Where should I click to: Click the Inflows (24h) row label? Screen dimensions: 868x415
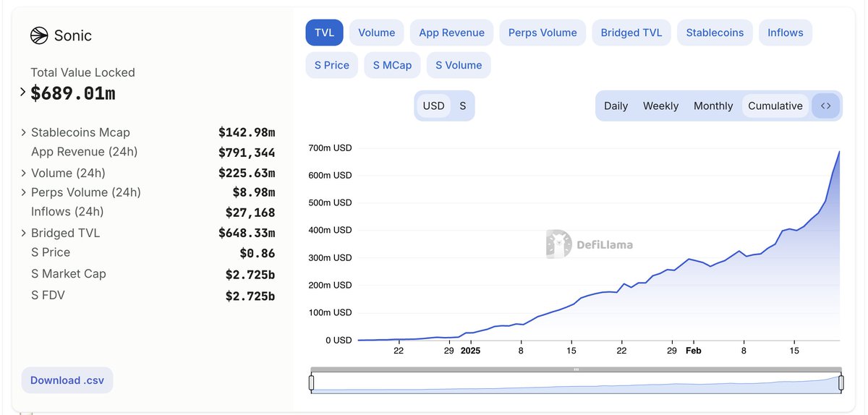[x=67, y=212]
